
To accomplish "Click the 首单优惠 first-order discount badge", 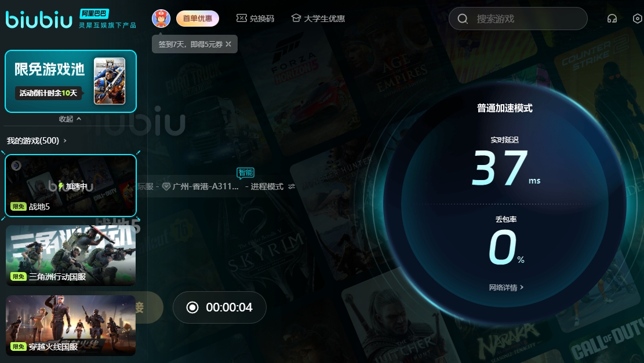I will point(198,19).
